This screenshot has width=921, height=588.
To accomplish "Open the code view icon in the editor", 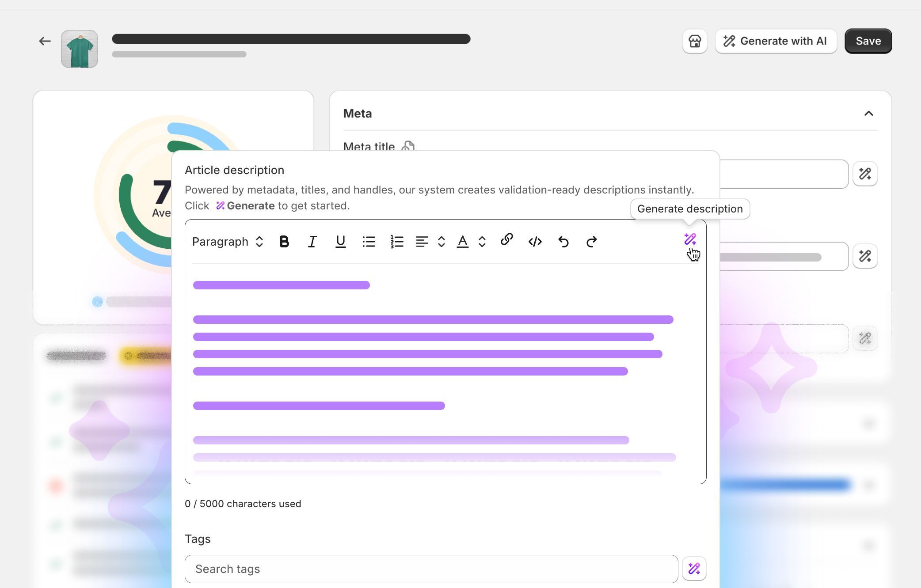I will tap(535, 241).
